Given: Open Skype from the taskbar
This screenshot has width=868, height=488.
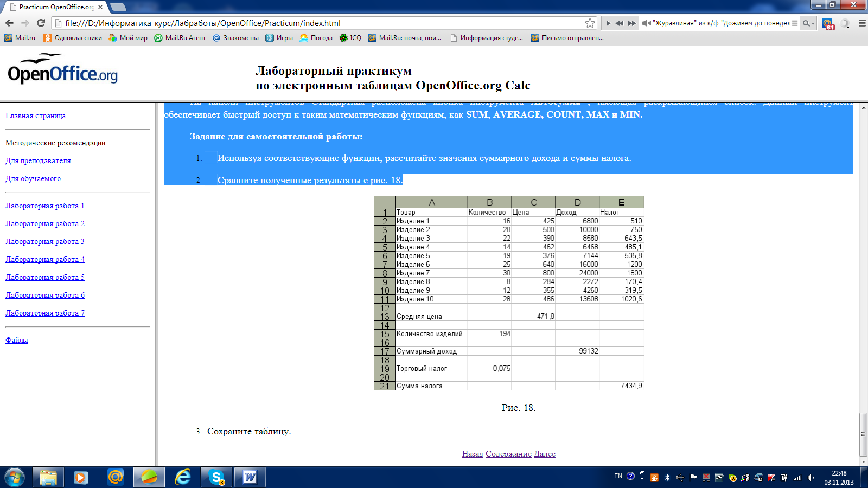Looking at the screenshot, I should 216,477.
